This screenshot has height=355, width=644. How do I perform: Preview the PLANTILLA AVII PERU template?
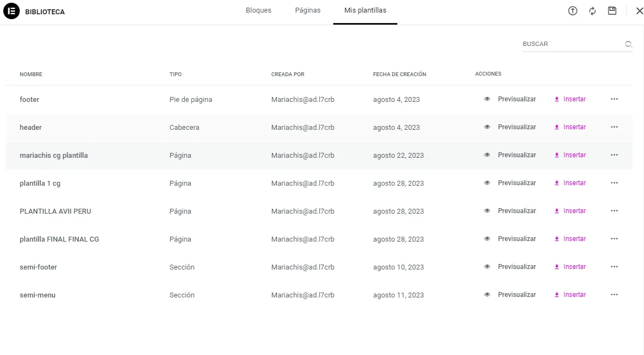(x=510, y=210)
